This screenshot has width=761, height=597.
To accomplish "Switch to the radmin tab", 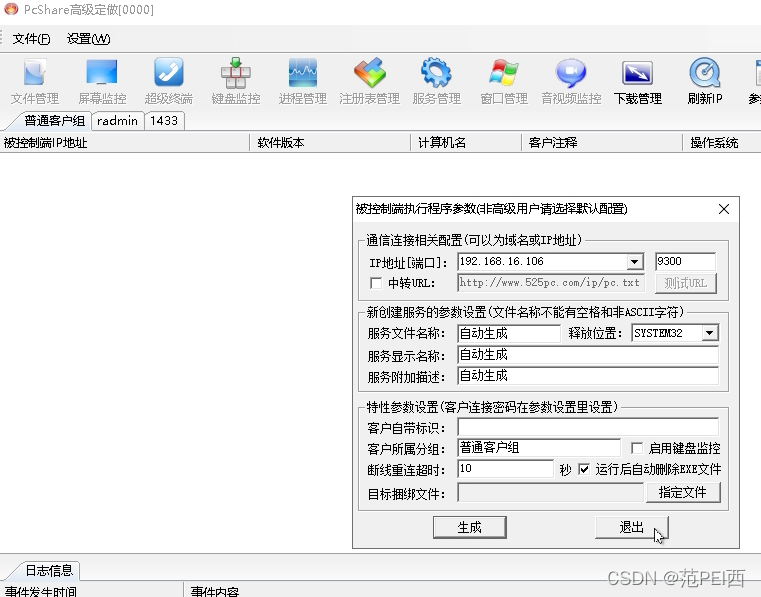I will click(x=117, y=121).
